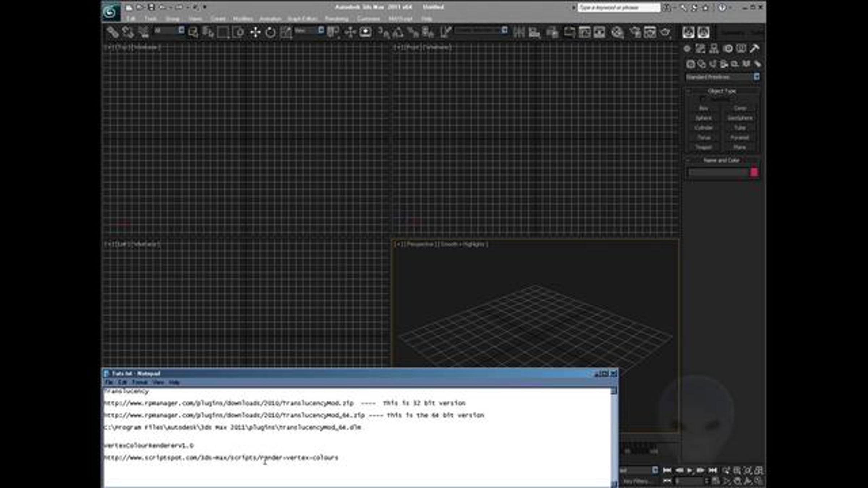868x488 pixels.
Task: Select the Move tool in main toolbar
Action: point(255,32)
